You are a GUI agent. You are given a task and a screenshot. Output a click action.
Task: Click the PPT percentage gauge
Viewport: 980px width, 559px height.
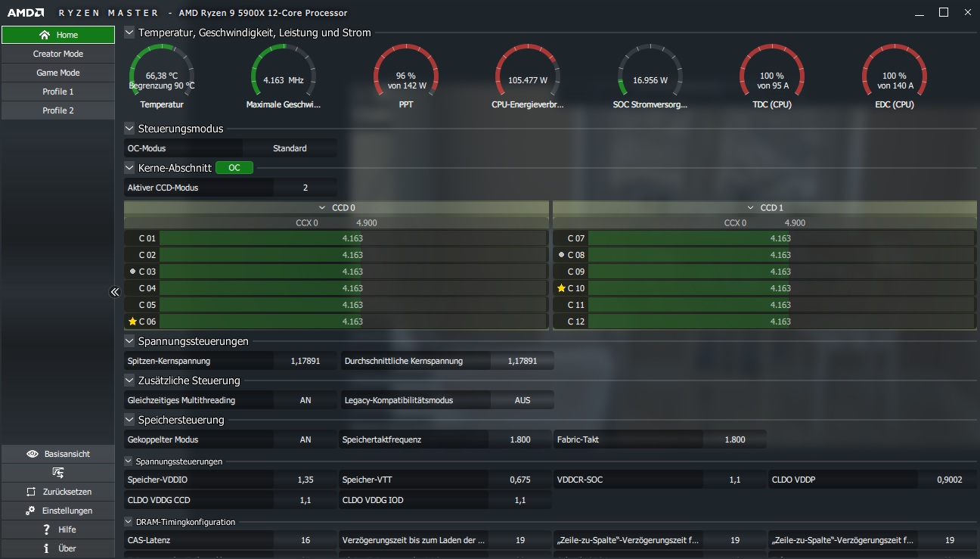coord(406,71)
